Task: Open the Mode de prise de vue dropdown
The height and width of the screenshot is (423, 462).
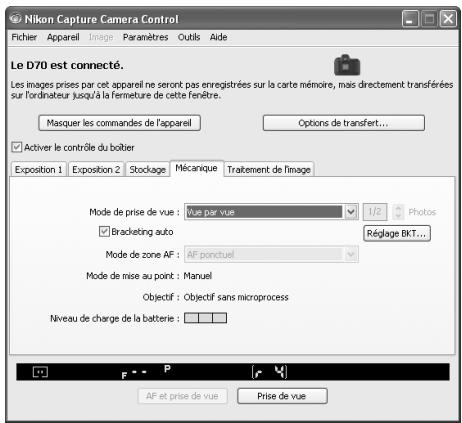Action: click(351, 212)
